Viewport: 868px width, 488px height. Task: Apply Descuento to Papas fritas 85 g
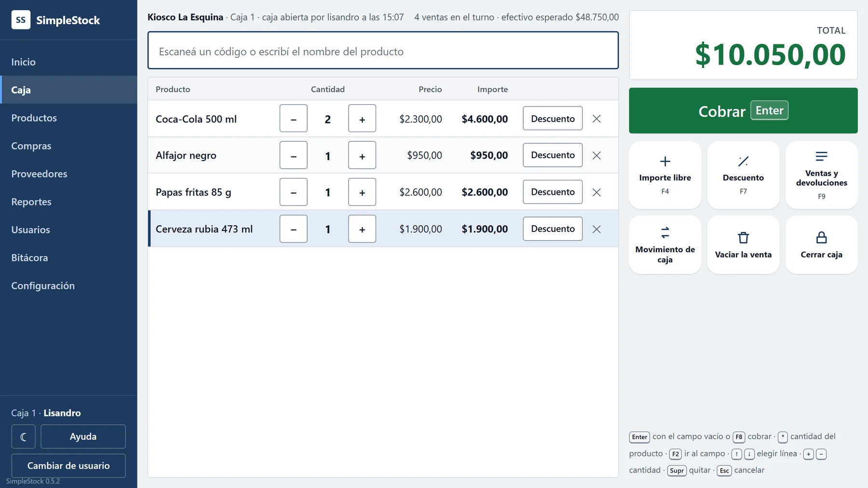tap(553, 192)
